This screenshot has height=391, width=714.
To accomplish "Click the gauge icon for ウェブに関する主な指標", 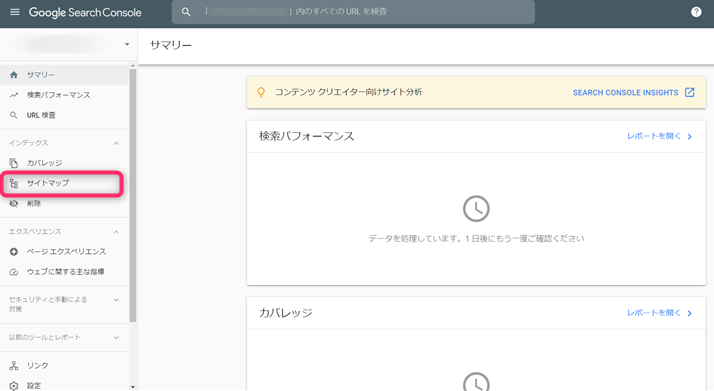I will coord(14,272).
